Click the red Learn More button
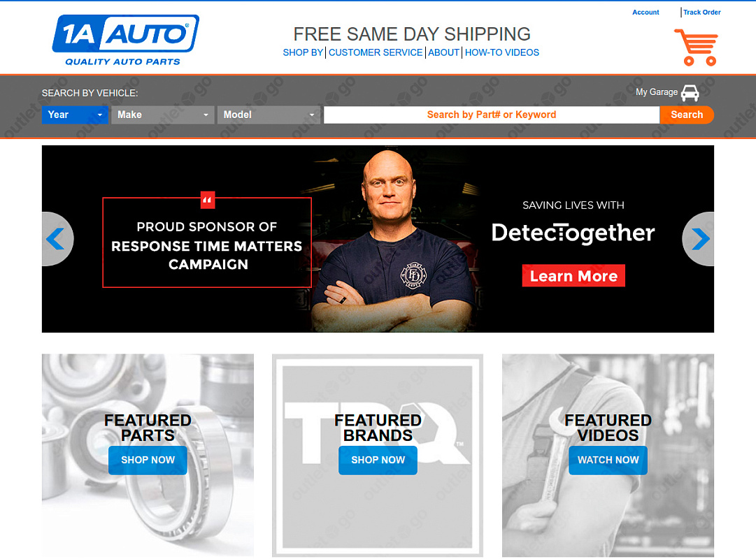 573,275
